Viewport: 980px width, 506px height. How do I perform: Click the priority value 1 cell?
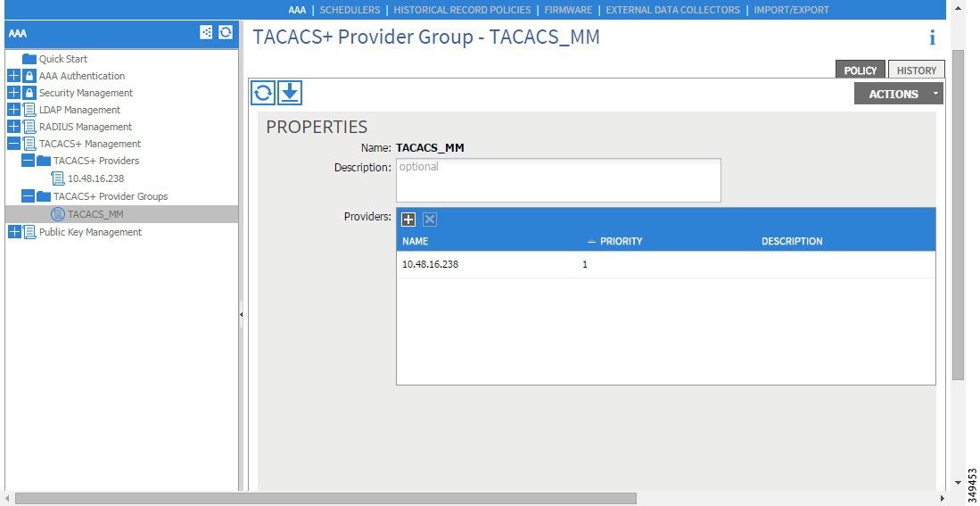585,264
